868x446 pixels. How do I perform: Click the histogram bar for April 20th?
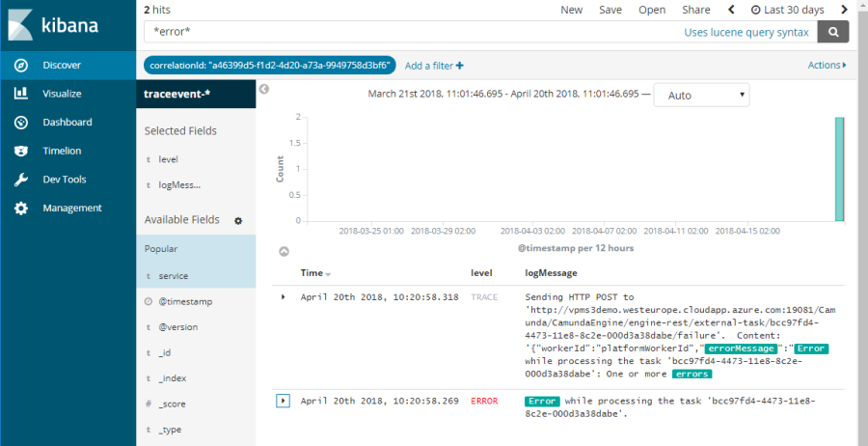pos(839,168)
